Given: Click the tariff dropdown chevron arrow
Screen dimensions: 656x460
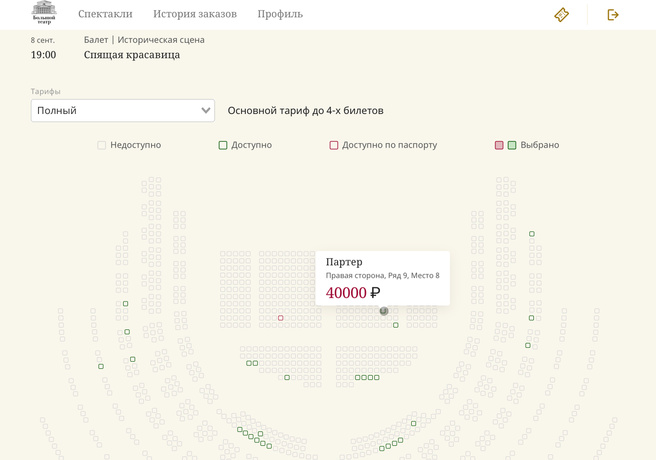Looking at the screenshot, I should click(206, 110).
